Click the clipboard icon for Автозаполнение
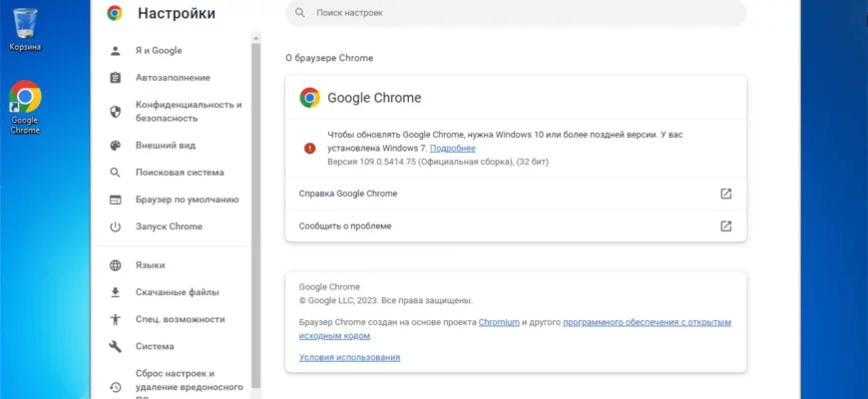This screenshot has width=868, height=399. 115,78
